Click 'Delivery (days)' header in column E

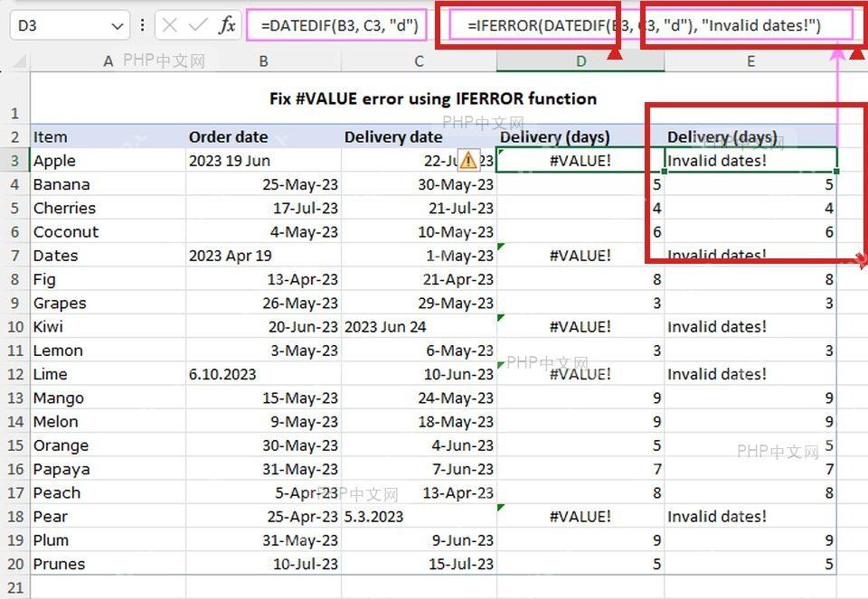(x=750, y=136)
